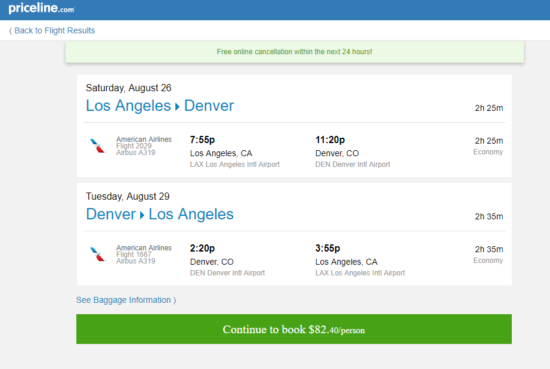The height and width of the screenshot is (369, 550).
Task: Click the 7:55p departure time
Action: (202, 140)
